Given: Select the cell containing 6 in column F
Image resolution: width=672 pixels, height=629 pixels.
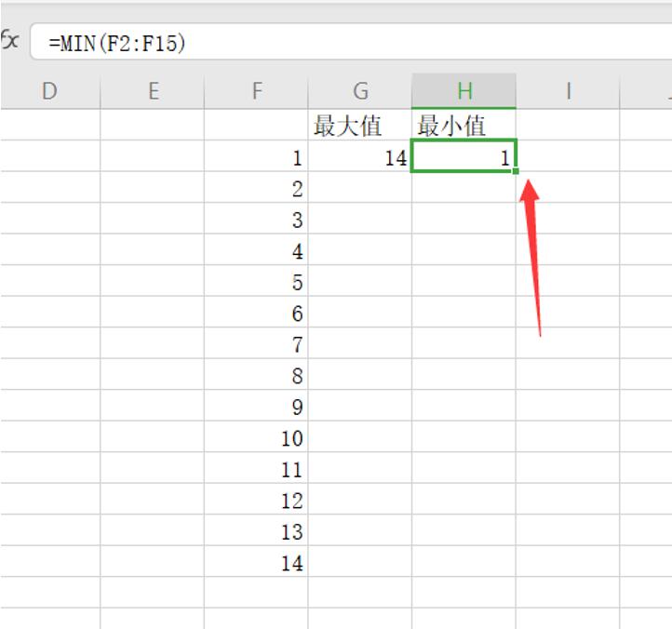Looking at the screenshot, I should (x=256, y=312).
